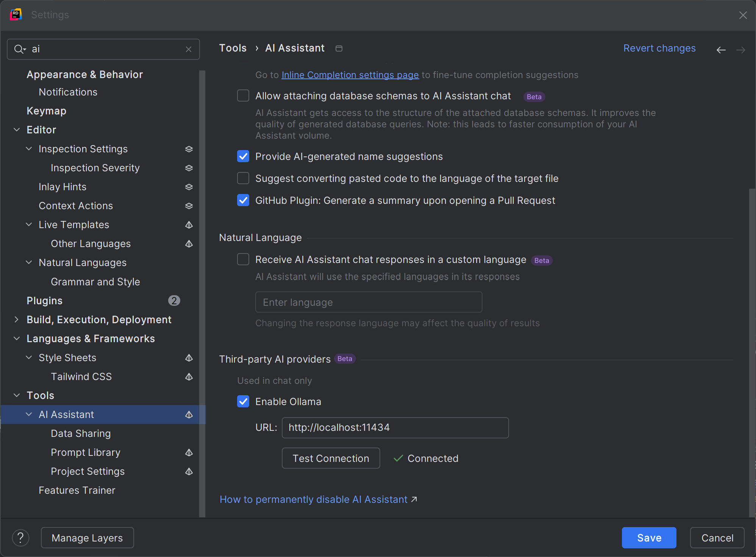
Task: Open Appearance & Behavior settings
Action: [85, 74]
